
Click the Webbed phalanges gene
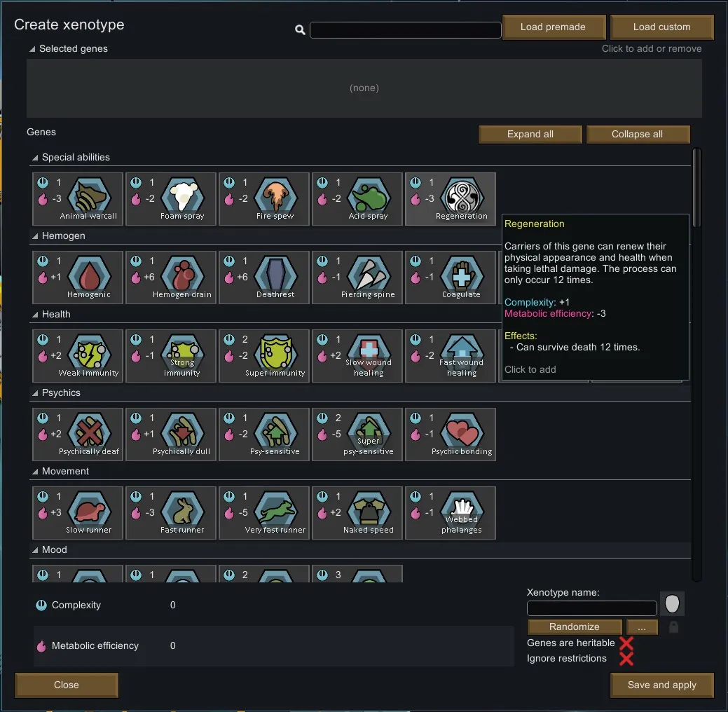point(451,513)
